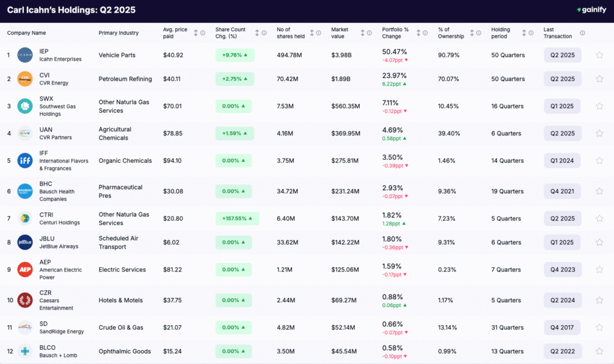The width and height of the screenshot is (614, 364).
Task: Favorite the Caesars Entertainment row
Action: (x=598, y=300)
